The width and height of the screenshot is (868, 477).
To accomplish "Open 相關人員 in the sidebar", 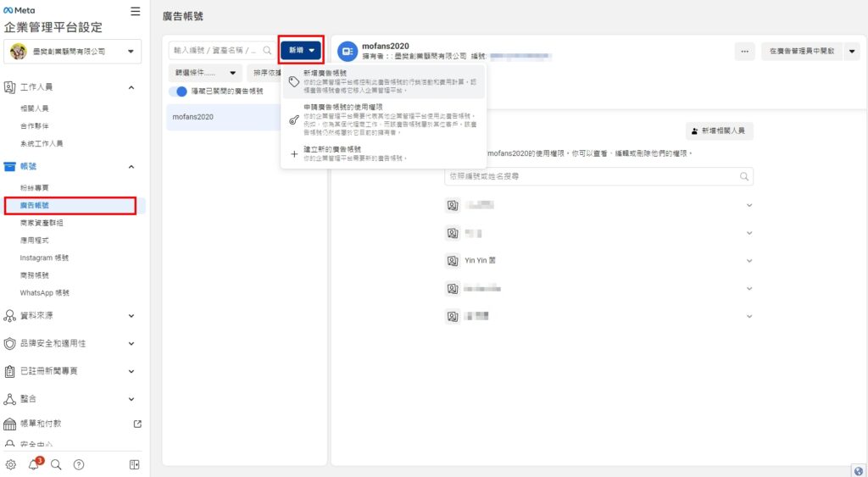I will click(34, 108).
